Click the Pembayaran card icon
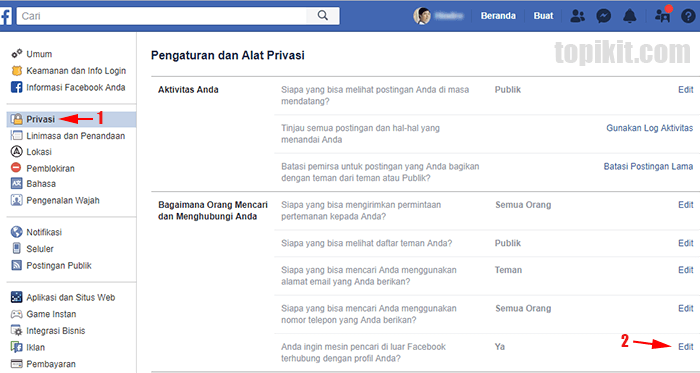The width and height of the screenshot is (700, 373). point(17,364)
